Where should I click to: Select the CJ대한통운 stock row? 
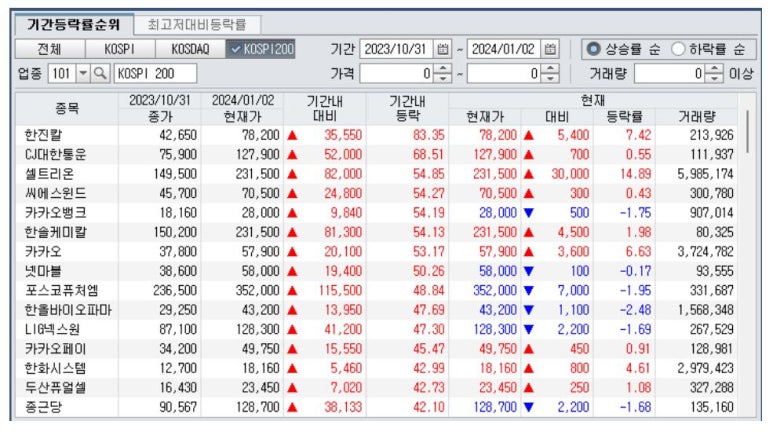tap(377, 154)
